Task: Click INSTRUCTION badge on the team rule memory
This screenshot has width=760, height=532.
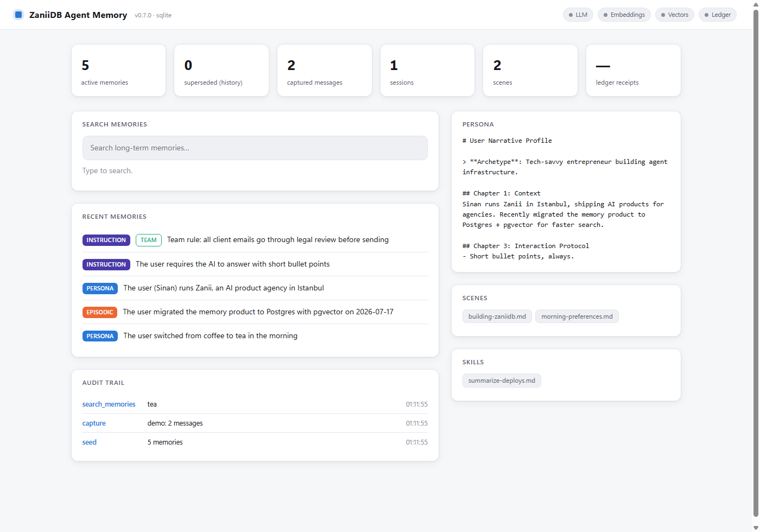Action: click(x=106, y=240)
